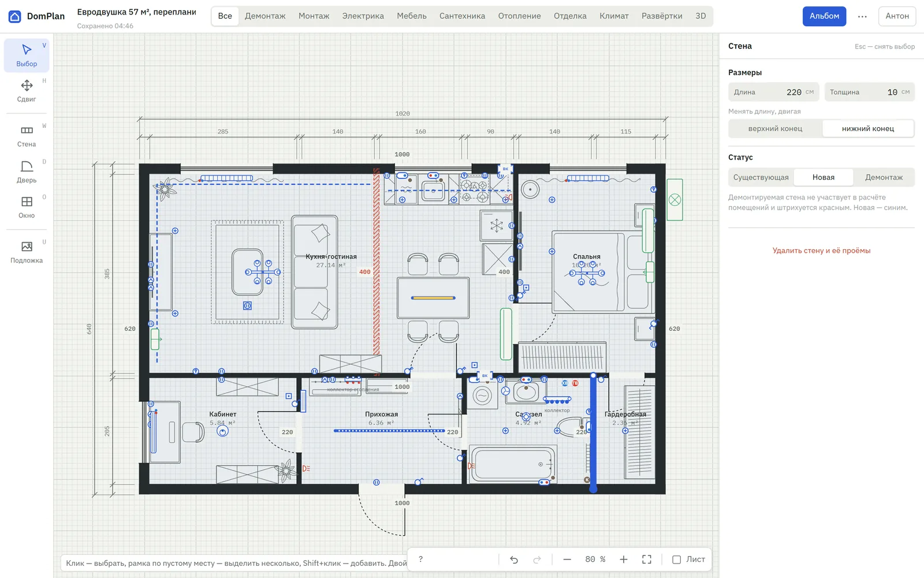The width and height of the screenshot is (924, 578).
Task: Open the Отопление layer tab
Action: 519,16
